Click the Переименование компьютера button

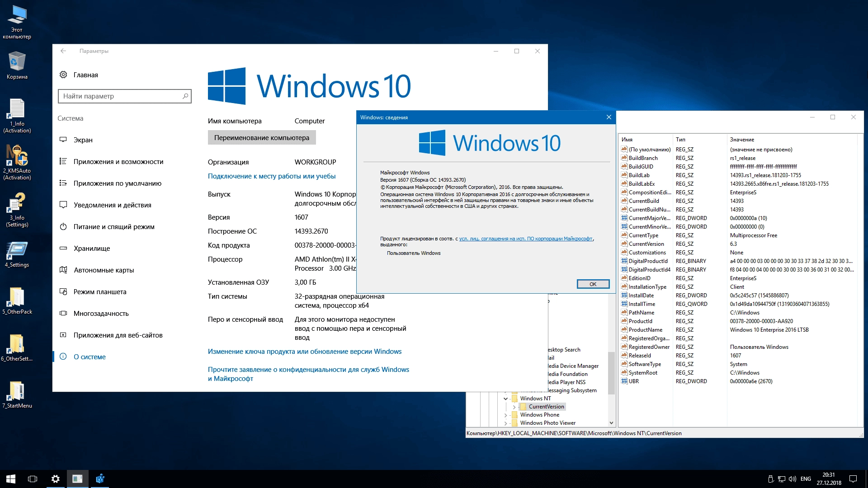click(x=262, y=138)
